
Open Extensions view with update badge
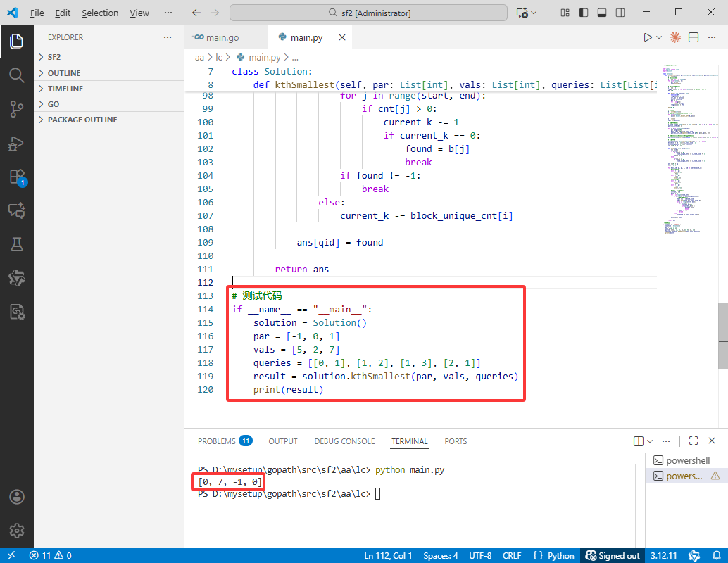pos(17,177)
